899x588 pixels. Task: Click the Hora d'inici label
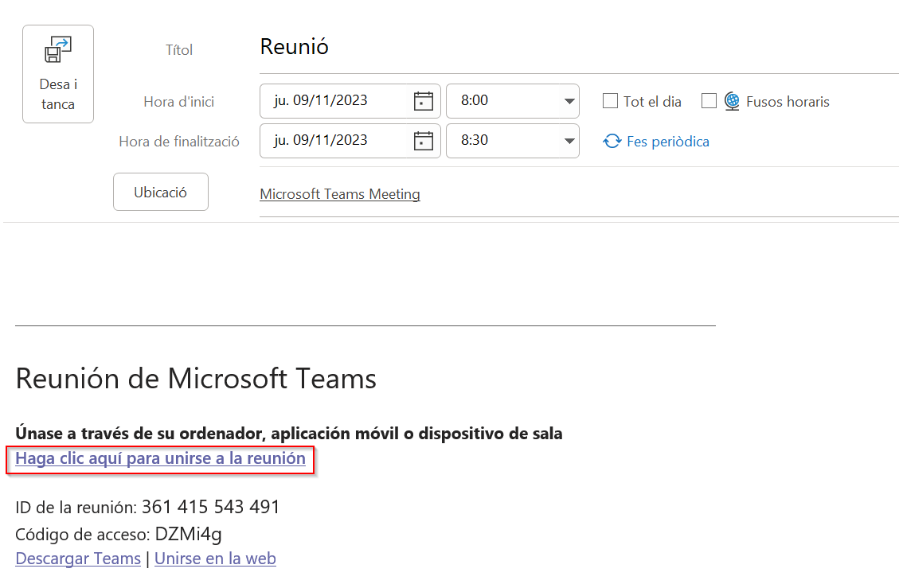[179, 101]
